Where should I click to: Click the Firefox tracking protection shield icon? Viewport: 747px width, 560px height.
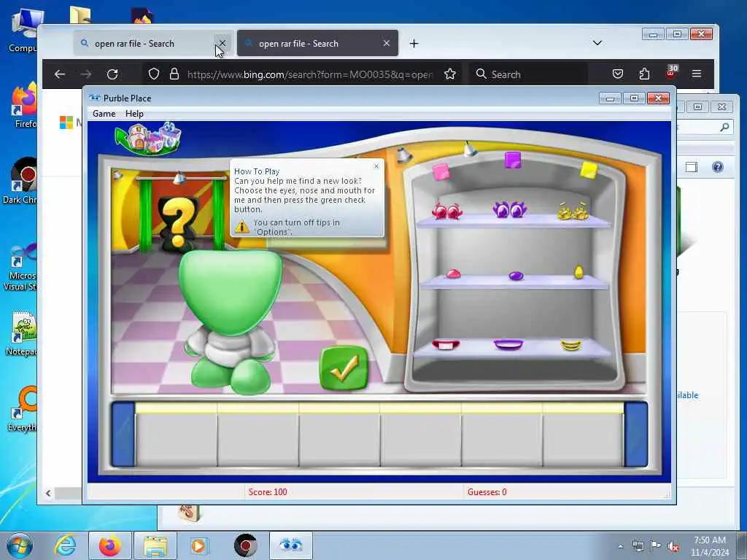(x=153, y=74)
